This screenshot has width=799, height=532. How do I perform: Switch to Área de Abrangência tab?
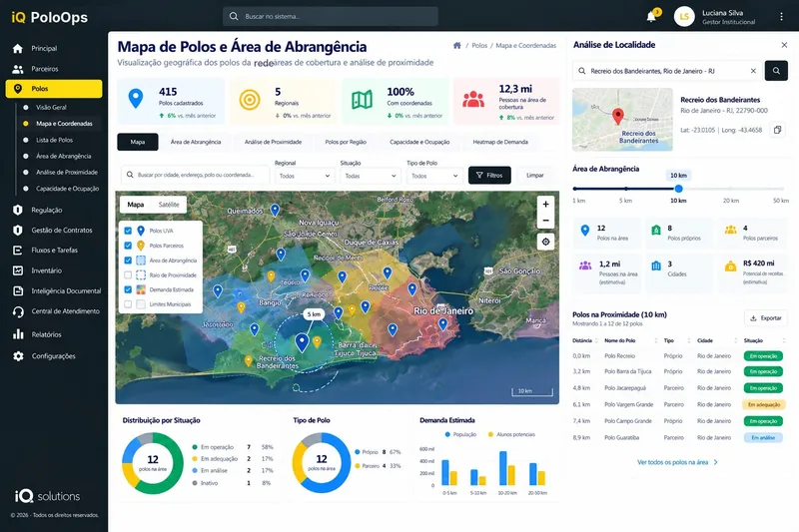coord(196,142)
